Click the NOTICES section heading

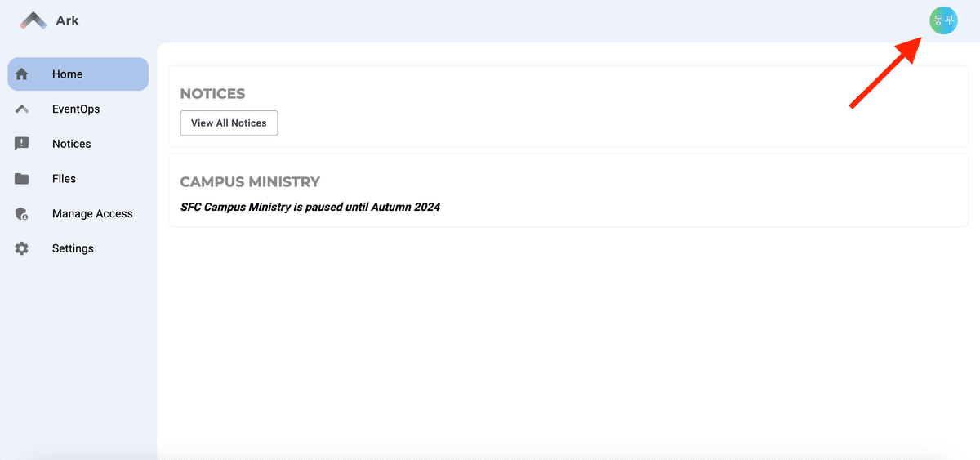pos(212,94)
